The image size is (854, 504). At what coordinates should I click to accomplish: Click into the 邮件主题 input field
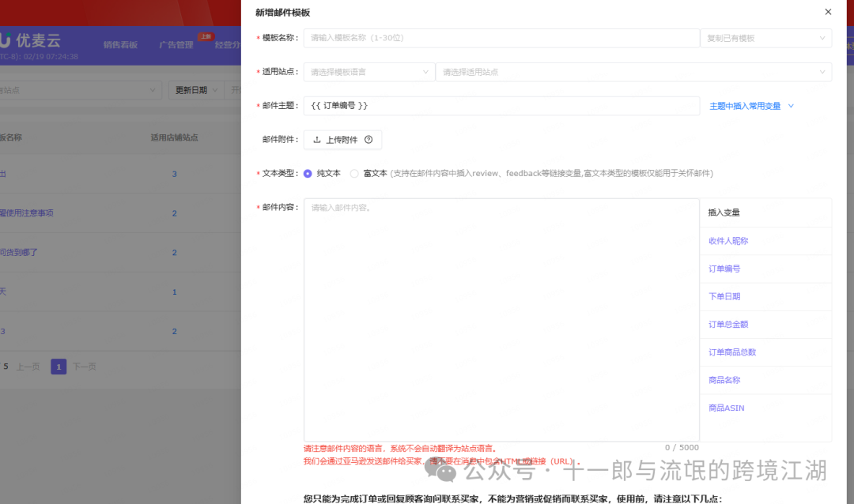[x=501, y=106]
